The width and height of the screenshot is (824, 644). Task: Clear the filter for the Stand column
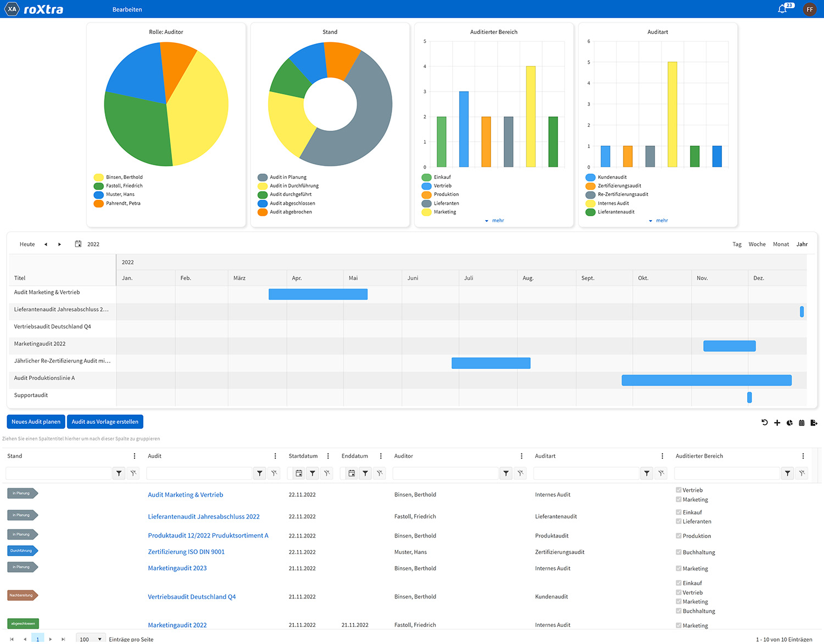click(133, 473)
